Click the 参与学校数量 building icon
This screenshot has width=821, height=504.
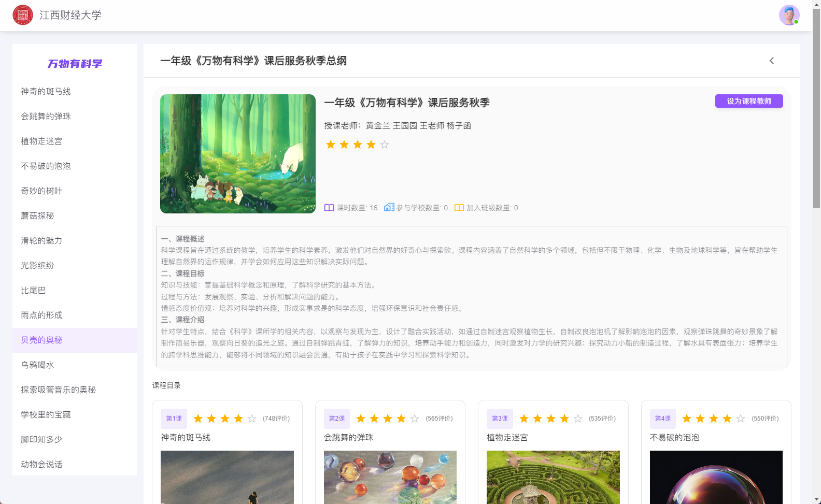click(x=389, y=207)
